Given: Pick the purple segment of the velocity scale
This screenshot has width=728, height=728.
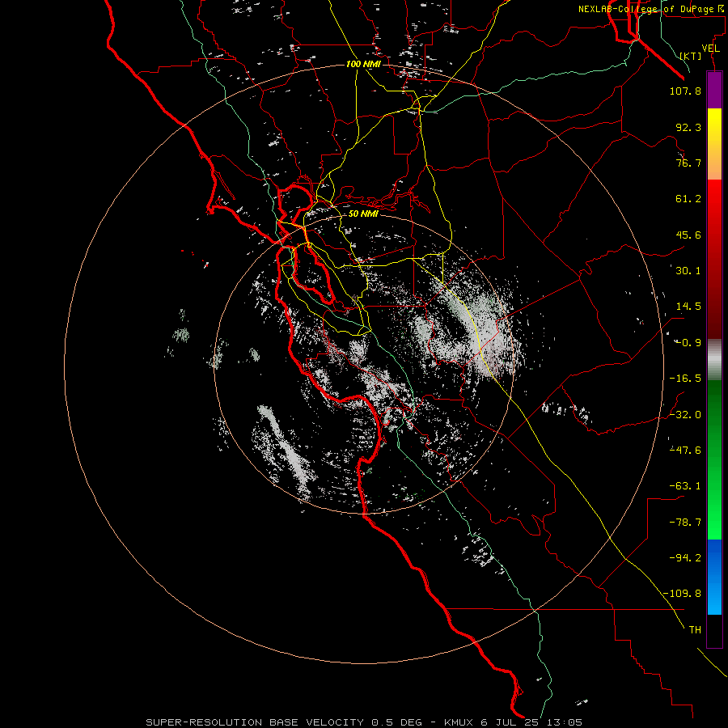Looking at the screenshot, I should pos(714,91).
